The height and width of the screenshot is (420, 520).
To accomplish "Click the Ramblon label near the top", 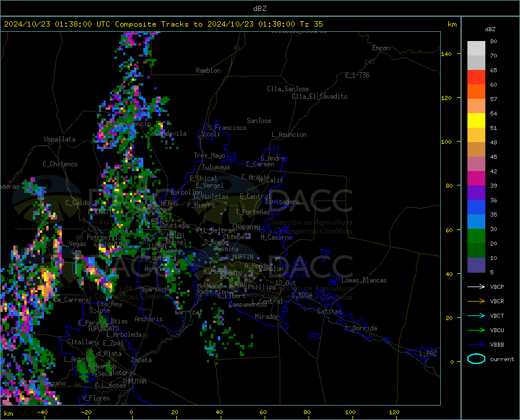I will click(208, 70).
